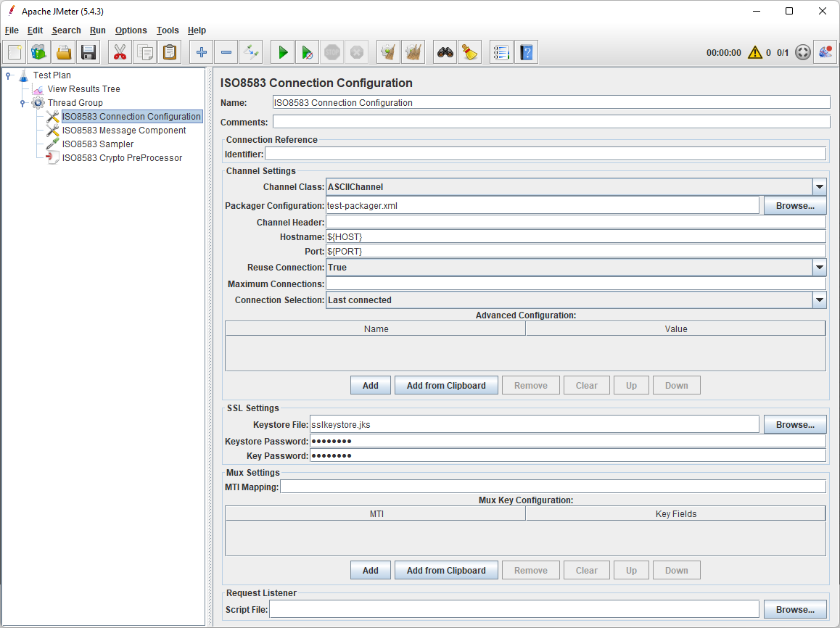This screenshot has width=840, height=628.
Task: Open the Search menu
Action: tap(67, 30)
